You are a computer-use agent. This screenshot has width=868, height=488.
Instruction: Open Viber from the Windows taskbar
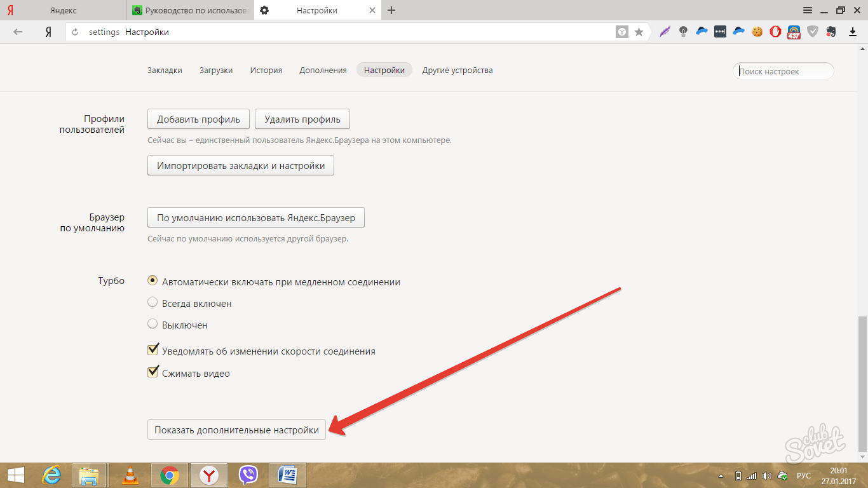tap(248, 475)
